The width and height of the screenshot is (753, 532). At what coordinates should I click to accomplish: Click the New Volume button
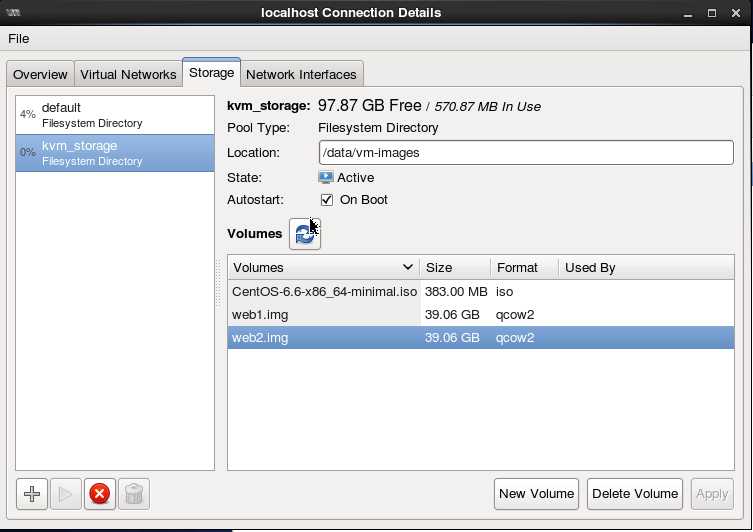(537, 494)
